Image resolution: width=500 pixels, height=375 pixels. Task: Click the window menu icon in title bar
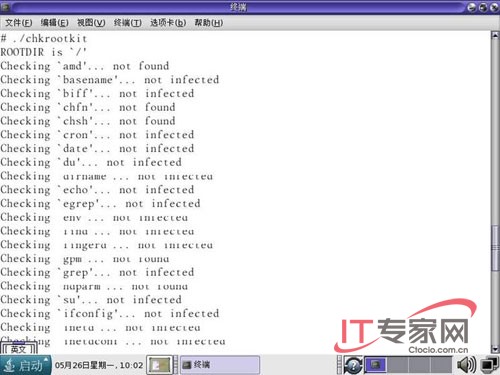click(5, 7)
